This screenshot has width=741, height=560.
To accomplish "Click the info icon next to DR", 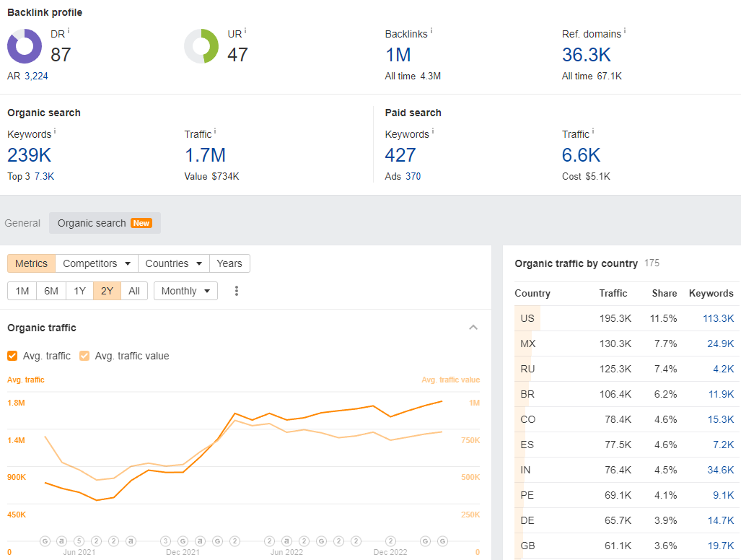I will coord(69,31).
